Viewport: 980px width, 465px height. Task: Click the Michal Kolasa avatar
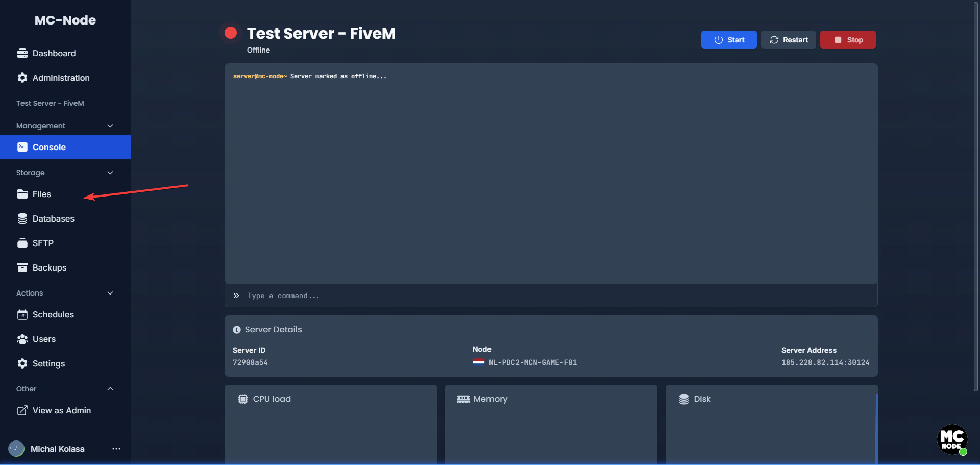point(16,449)
